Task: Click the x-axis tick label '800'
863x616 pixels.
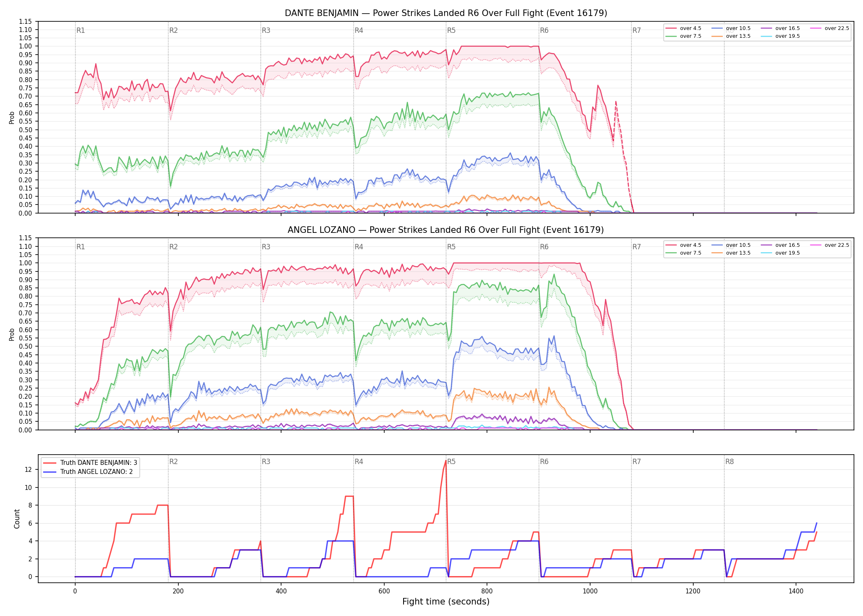Action: point(487,591)
